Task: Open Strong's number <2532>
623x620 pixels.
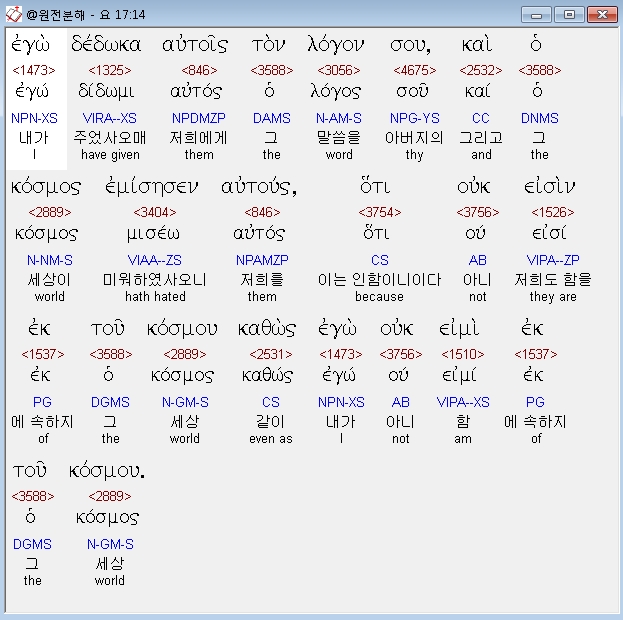Action: click(481, 70)
